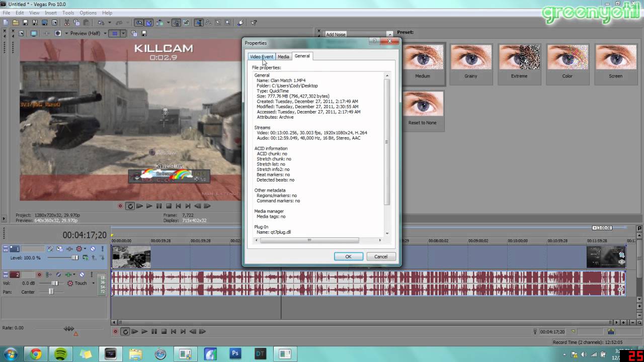The width and height of the screenshot is (644, 362).
Task: Minimize audio track 2 height button
Action: 6,273
